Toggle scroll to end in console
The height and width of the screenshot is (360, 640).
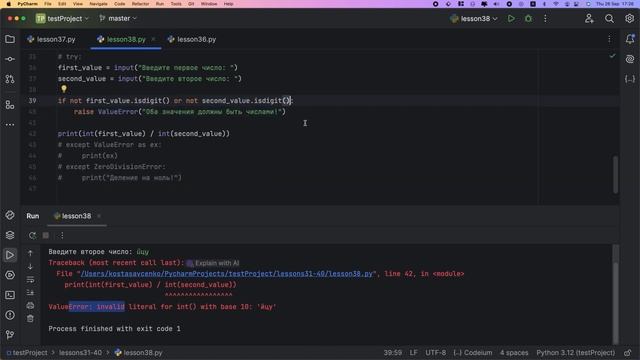tap(30, 293)
